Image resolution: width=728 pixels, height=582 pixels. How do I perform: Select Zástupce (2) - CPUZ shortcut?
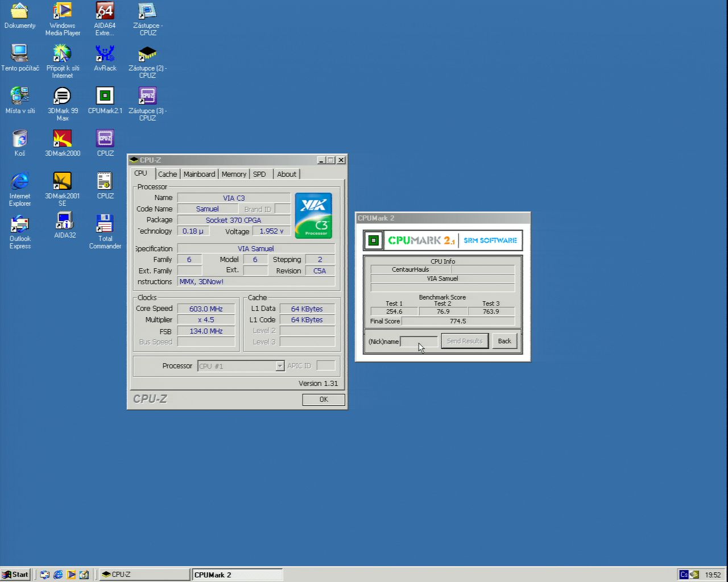click(148, 53)
